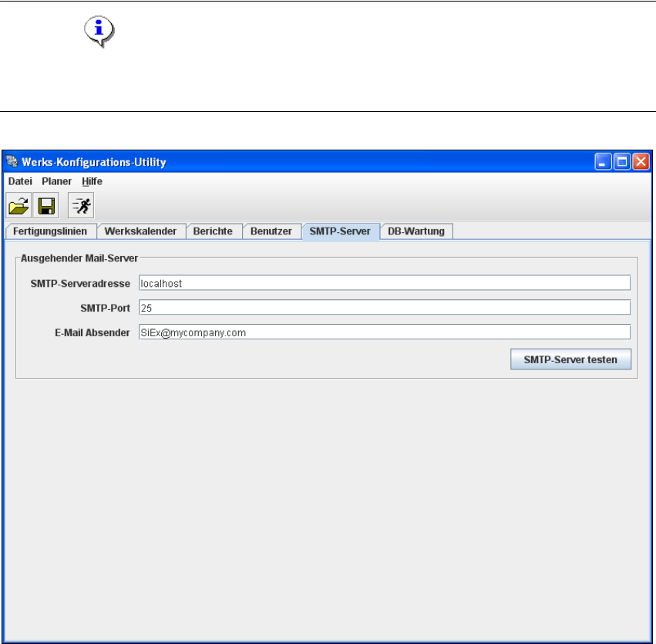Open the Datei menu
Image resolution: width=656 pixels, height=644 pixels.
pyautogui.click(x=20, y=181)
